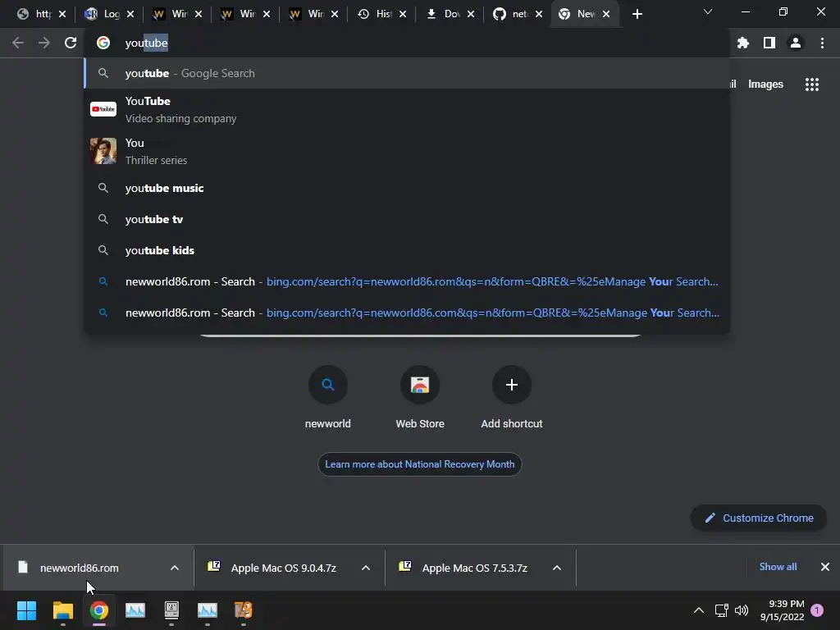Toggle the side panel icon
Viewport: 840px width, 630px height.
(x=769, y=43)
